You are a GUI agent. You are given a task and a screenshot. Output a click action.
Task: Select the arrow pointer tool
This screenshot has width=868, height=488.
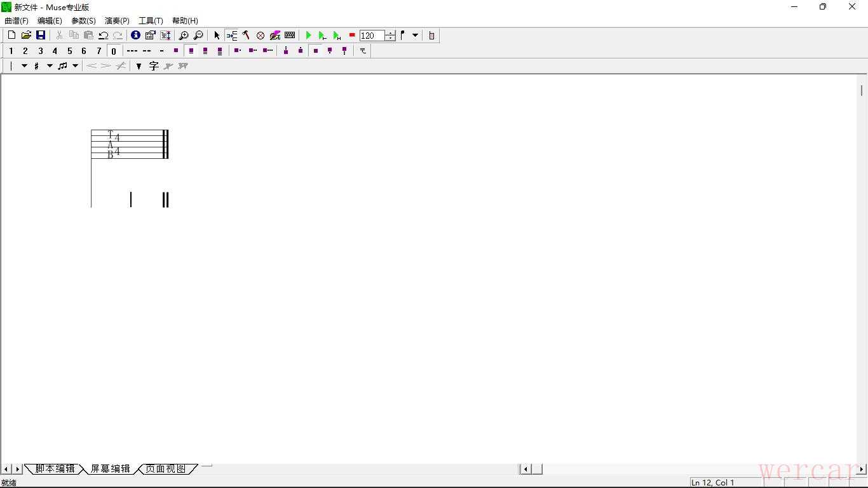(217, 36)
